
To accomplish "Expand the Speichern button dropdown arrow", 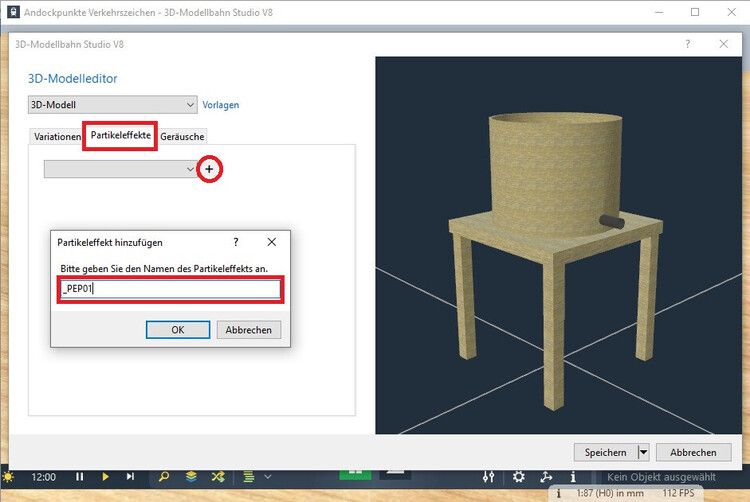I will click(643, 452).
